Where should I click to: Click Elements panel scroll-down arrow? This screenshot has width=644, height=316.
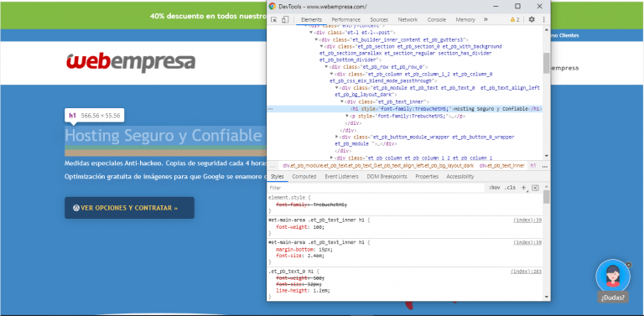click(546, 156)
